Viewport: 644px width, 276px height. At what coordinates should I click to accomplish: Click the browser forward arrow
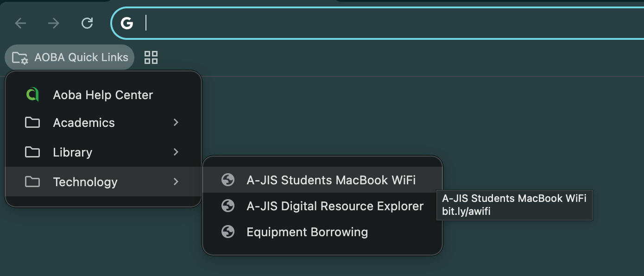click(x=54, y=23)
